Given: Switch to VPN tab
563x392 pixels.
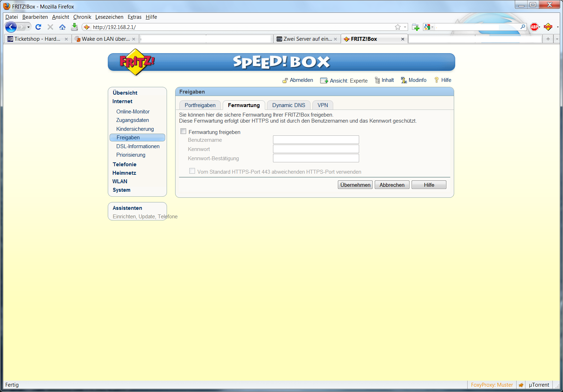Looking at the screenshot, I should 323,105.
